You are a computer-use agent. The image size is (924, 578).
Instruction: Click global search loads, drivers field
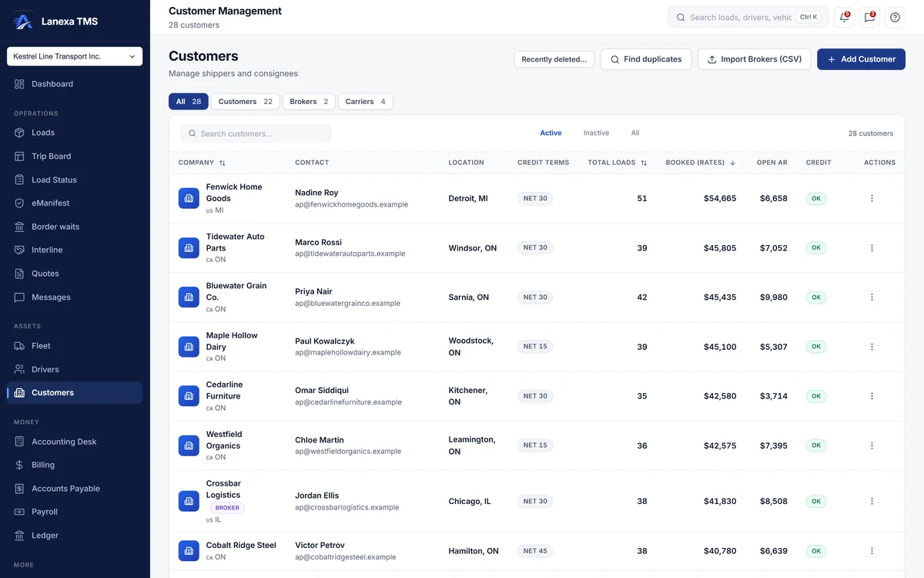coord(748,17)
